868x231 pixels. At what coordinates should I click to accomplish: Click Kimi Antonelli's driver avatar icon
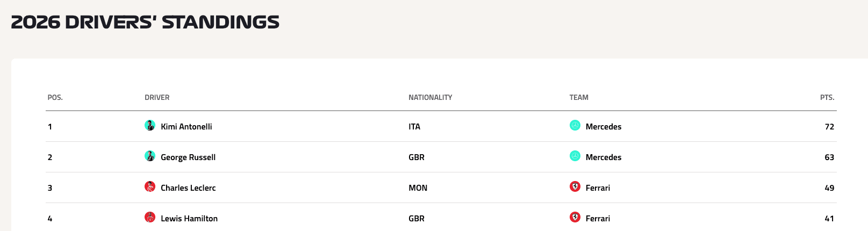pos(150,126)
